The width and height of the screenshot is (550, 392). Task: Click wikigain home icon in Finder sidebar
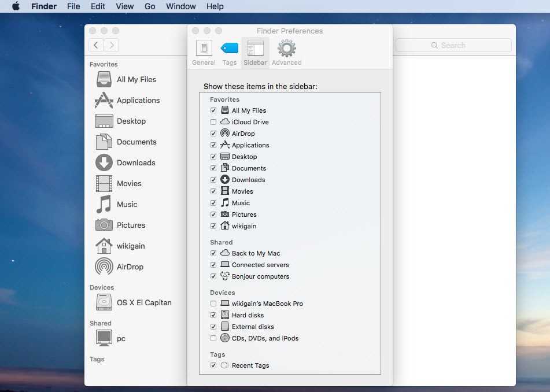[x=104, y=246]
